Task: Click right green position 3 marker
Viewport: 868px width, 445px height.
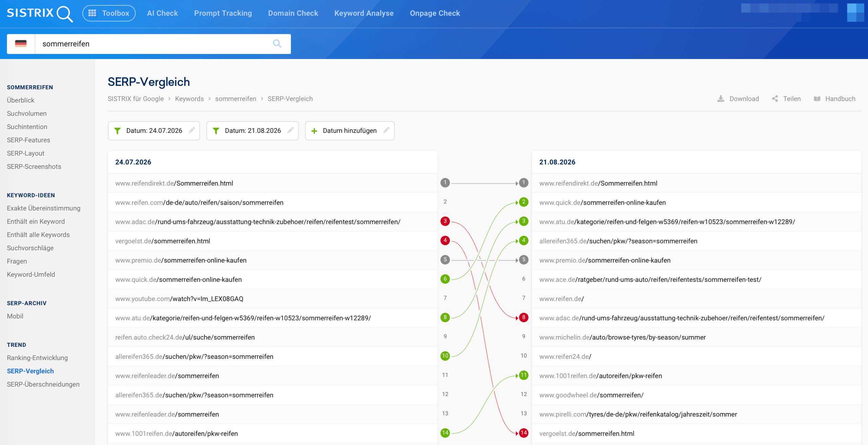Action: pyautogui.click(x=524, y=221)
